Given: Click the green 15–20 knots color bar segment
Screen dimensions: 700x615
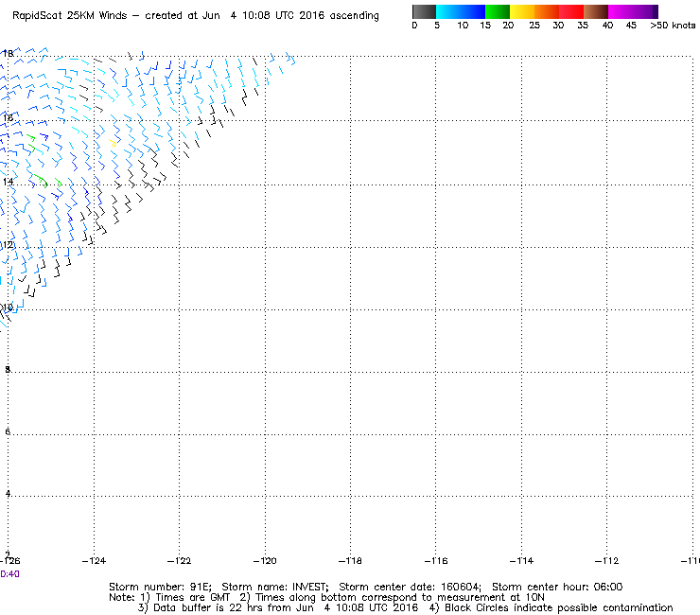Looking at the screenshot, I should click(498, 11).
